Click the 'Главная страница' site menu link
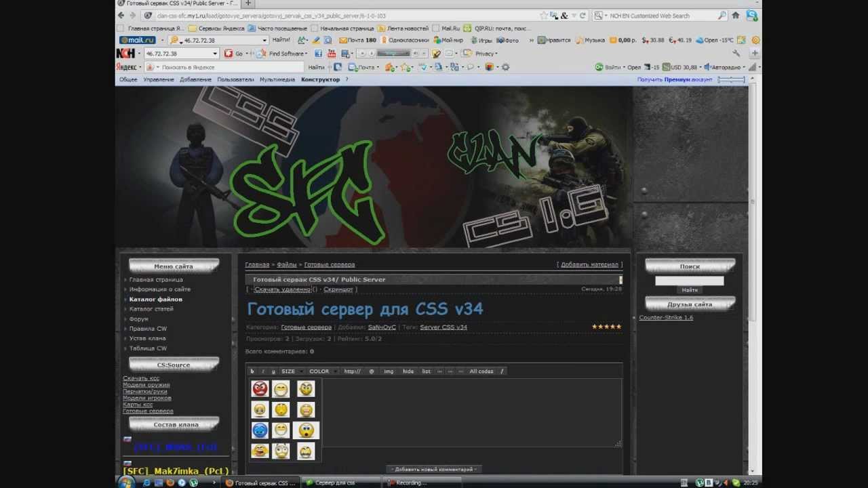This screenshot has height=488, width=868. [x=156, y=279]
